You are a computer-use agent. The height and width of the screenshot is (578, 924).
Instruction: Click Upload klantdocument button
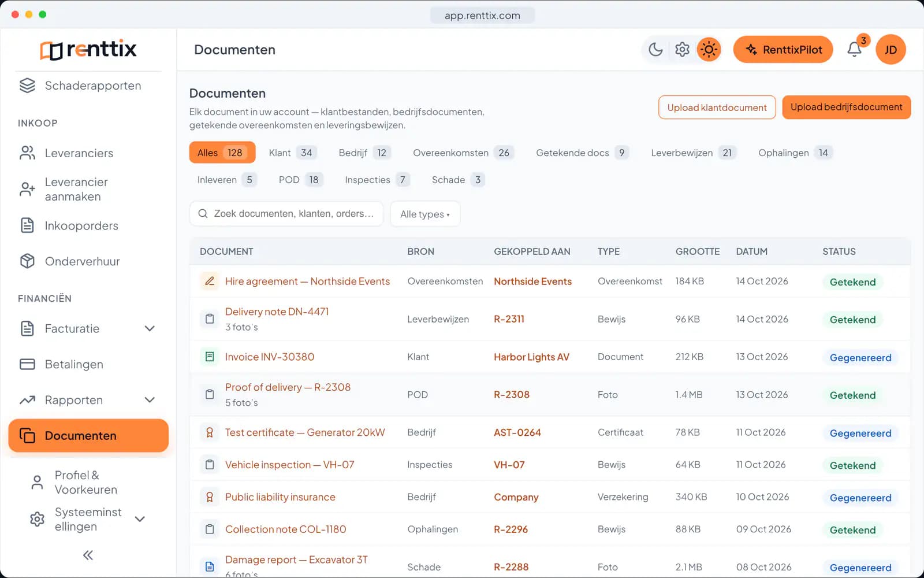717,108
